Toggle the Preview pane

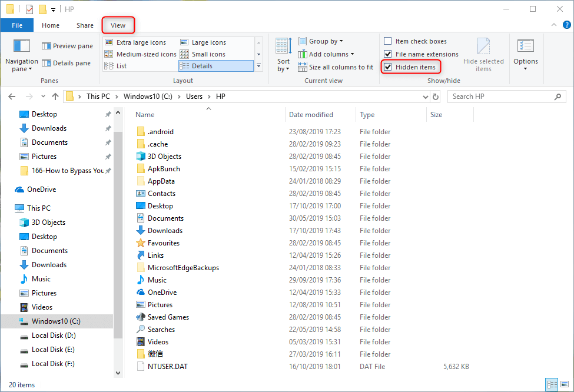(67, 46)
